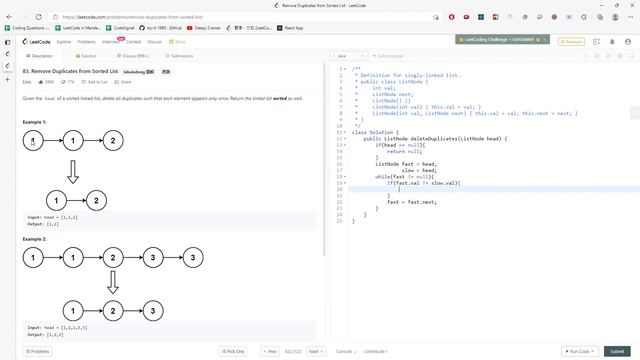Submit the solution with Submit button

tap(617, 351)
